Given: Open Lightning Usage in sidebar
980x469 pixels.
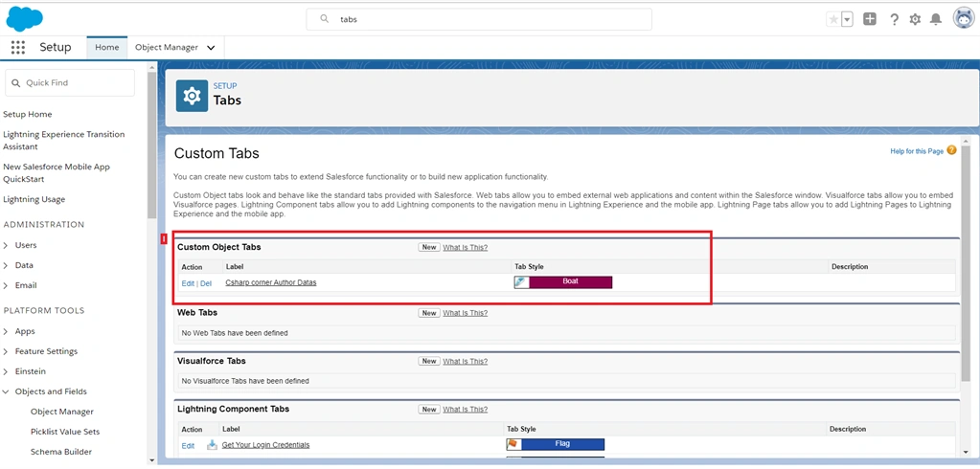Looking at the screenshot, I should tap(34, 199).
